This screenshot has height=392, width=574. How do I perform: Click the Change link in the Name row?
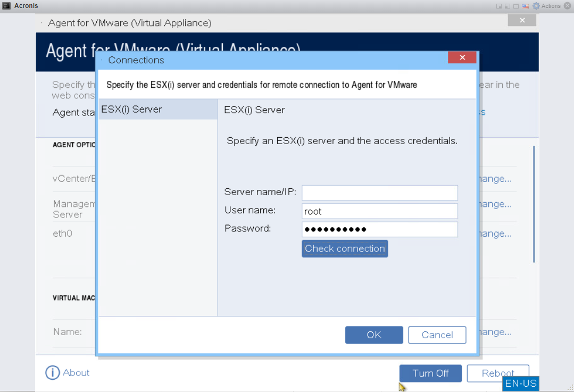(495, 332)
